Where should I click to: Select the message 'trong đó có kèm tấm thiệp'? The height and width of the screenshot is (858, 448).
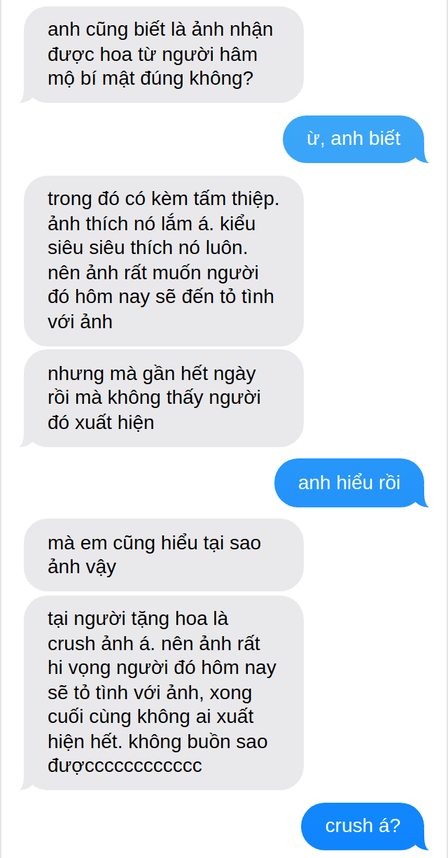click(x=163, y=261)
